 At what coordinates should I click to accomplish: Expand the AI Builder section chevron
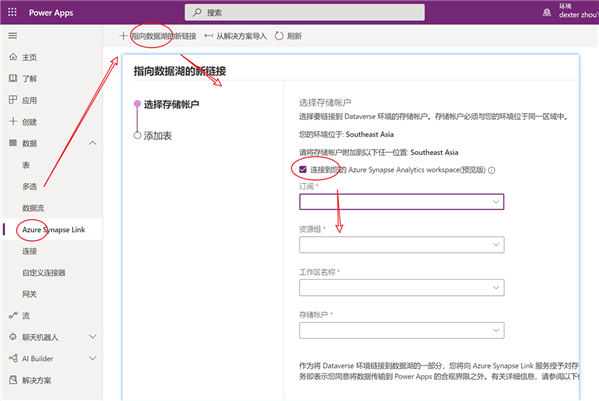click(x=92, y=358)
